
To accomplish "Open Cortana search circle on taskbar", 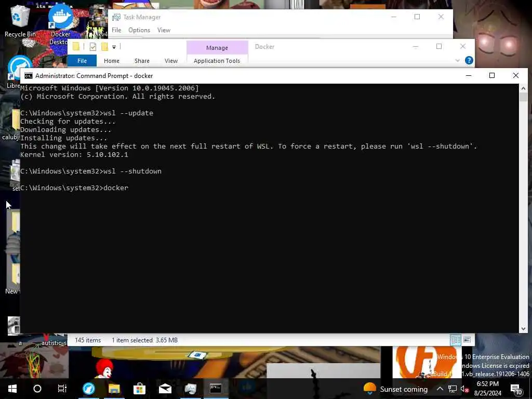I will pyautogui.click(x=37, y=389).
